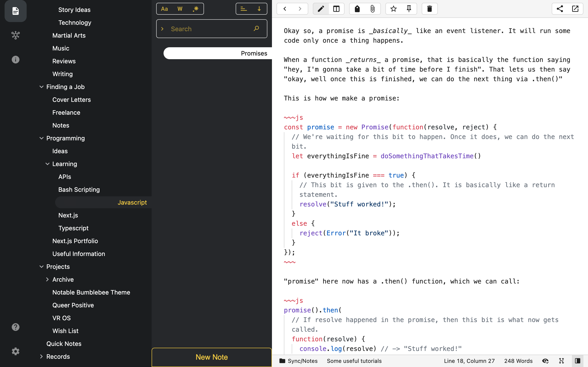The image size is (588, 367).
Task: Share the current note
Action: click(560, 8)
